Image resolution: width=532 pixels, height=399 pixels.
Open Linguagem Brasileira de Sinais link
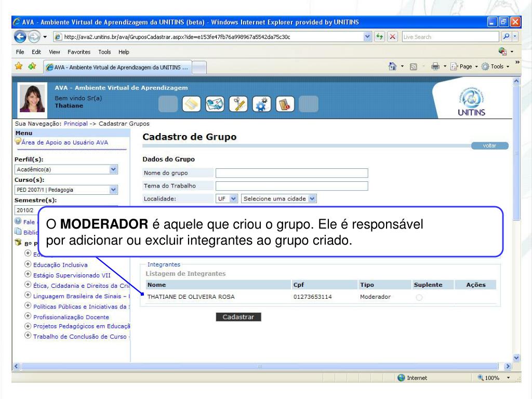click(82, 296)
